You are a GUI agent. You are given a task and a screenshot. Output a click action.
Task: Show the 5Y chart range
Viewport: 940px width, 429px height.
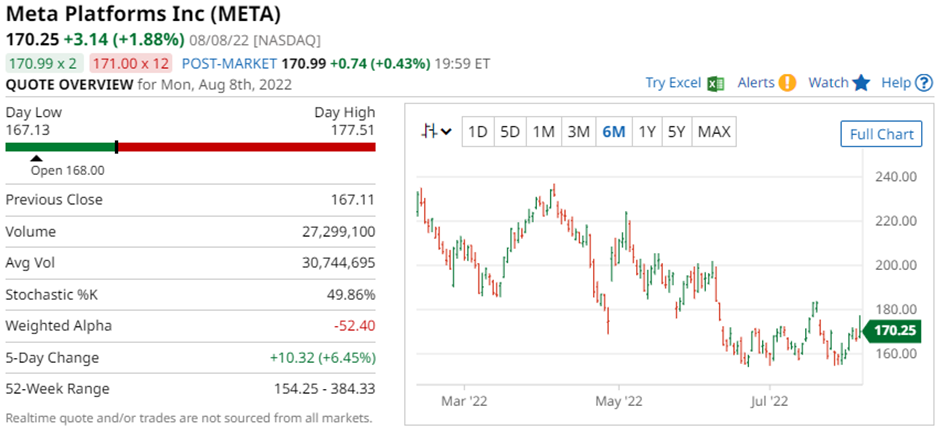tap(677, 132)
